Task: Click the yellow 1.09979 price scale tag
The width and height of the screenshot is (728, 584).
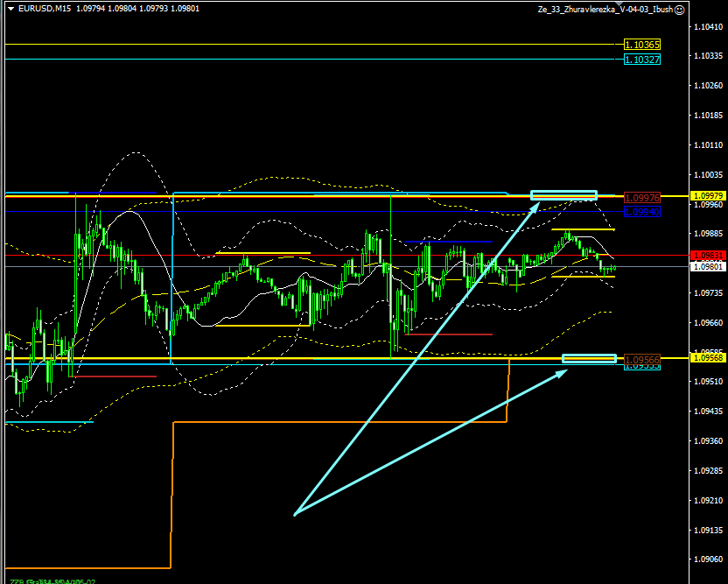Action: click(x=708, y=196)
